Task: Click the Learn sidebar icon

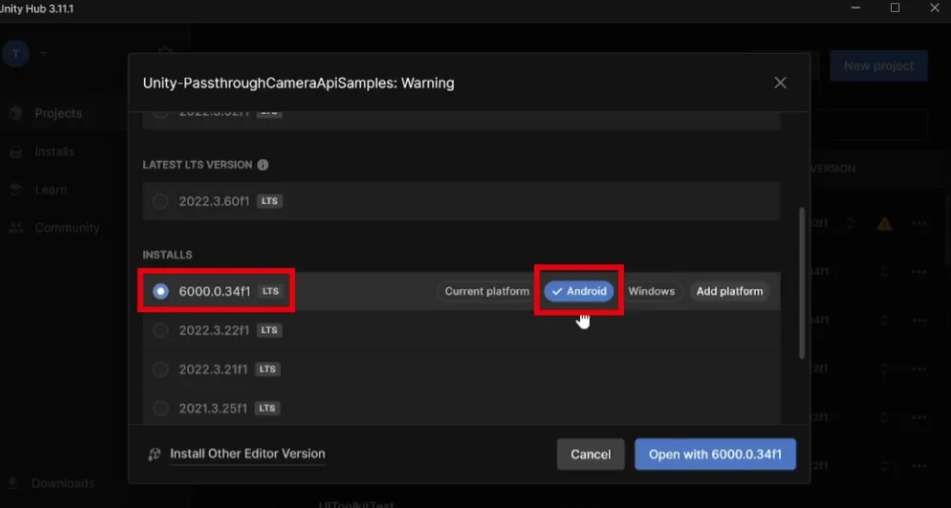Action: 16,190
